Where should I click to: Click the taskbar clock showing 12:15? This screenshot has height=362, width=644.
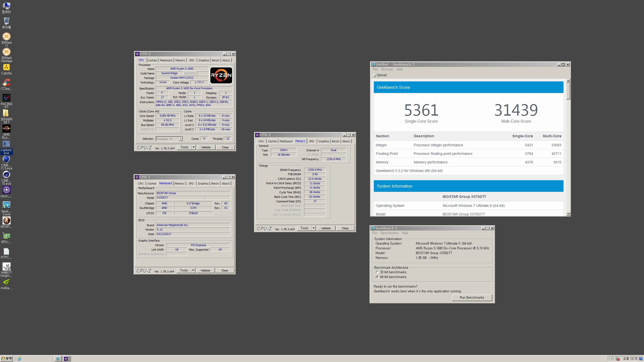(630, 359)
